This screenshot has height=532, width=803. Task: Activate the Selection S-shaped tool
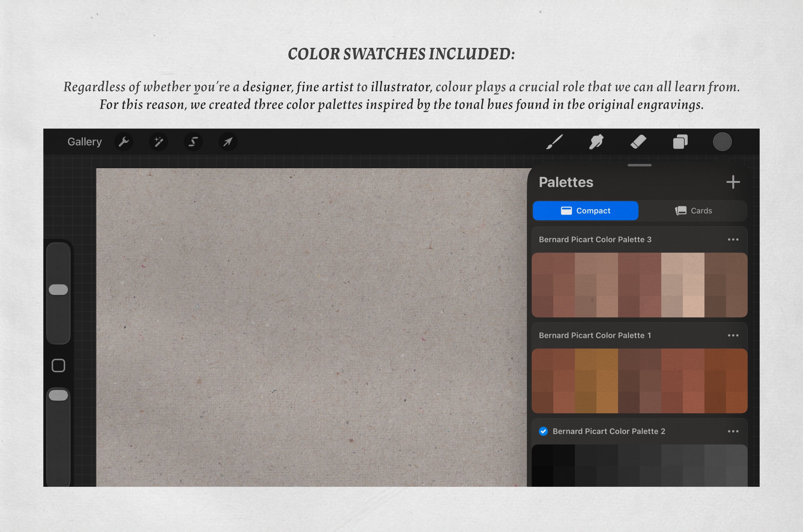(x=193, y=142)
